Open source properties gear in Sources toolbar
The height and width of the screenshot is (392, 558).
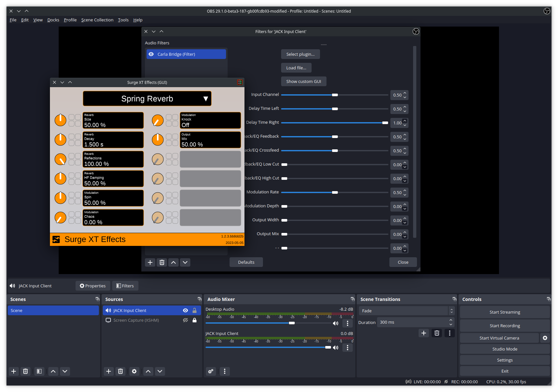pos(134,371)
